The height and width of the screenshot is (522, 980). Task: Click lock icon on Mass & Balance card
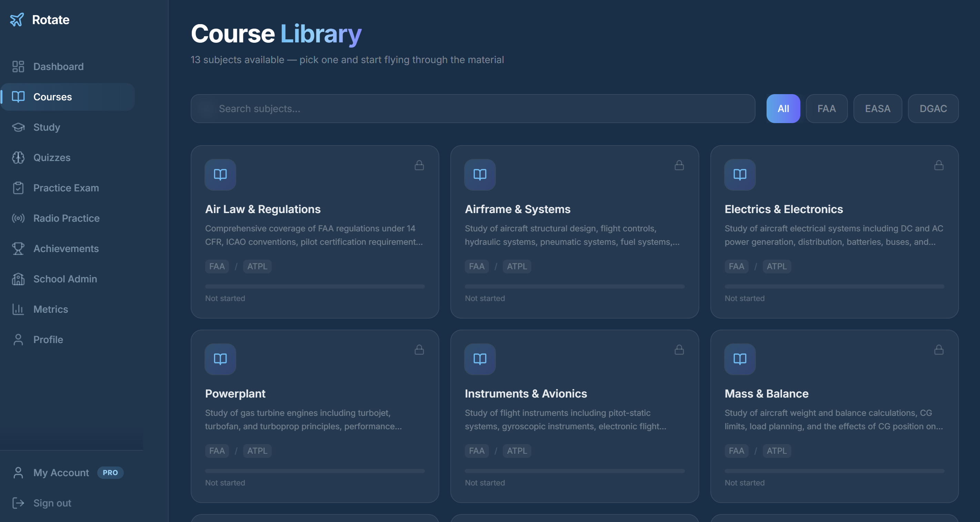(x=939, y=350)
